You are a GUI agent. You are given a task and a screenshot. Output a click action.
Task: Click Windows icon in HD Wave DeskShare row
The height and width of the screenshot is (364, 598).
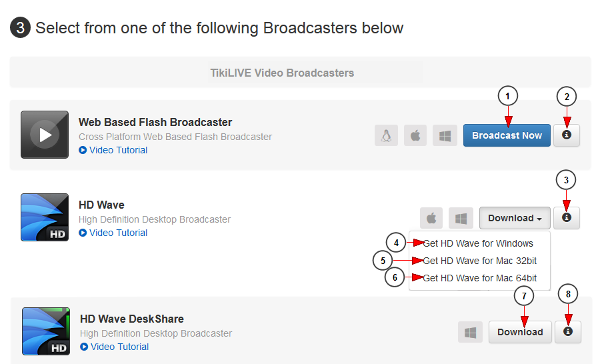coord(470,332)
